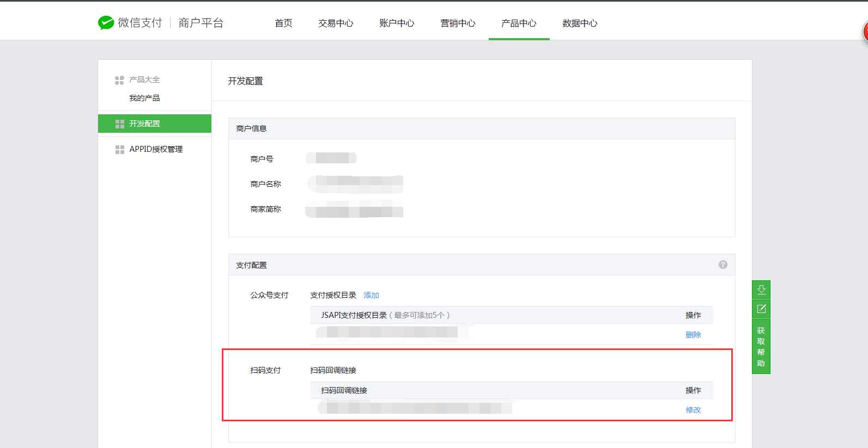Image resolution: width=868 pixels, height=448 pixels.
Task: Click 操作 header in JSAPI table
Action: (x=693, y=315)
